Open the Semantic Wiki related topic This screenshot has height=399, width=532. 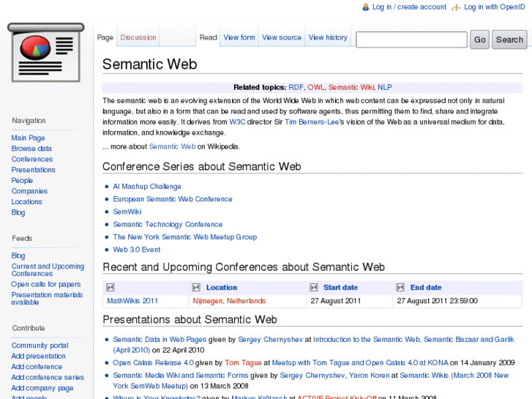pos(351,87)
